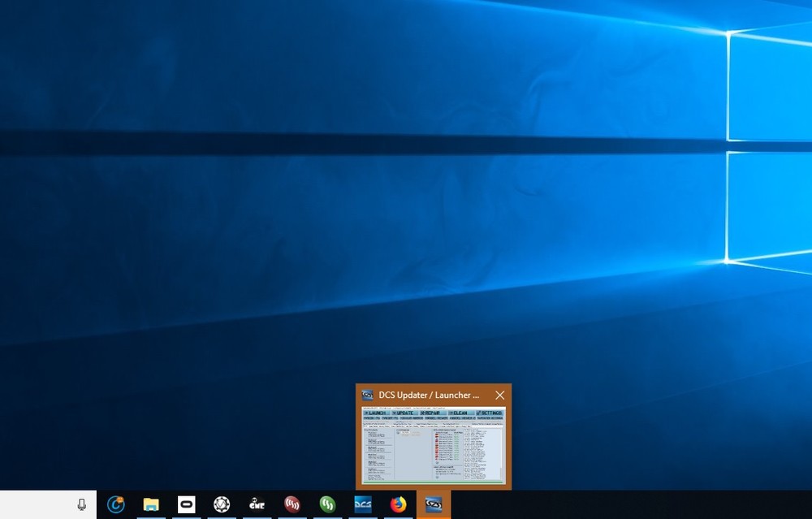The image size is (812, 519).
Task: Click the highlighted DCS Updater taskbar icon
Action: 434,504
